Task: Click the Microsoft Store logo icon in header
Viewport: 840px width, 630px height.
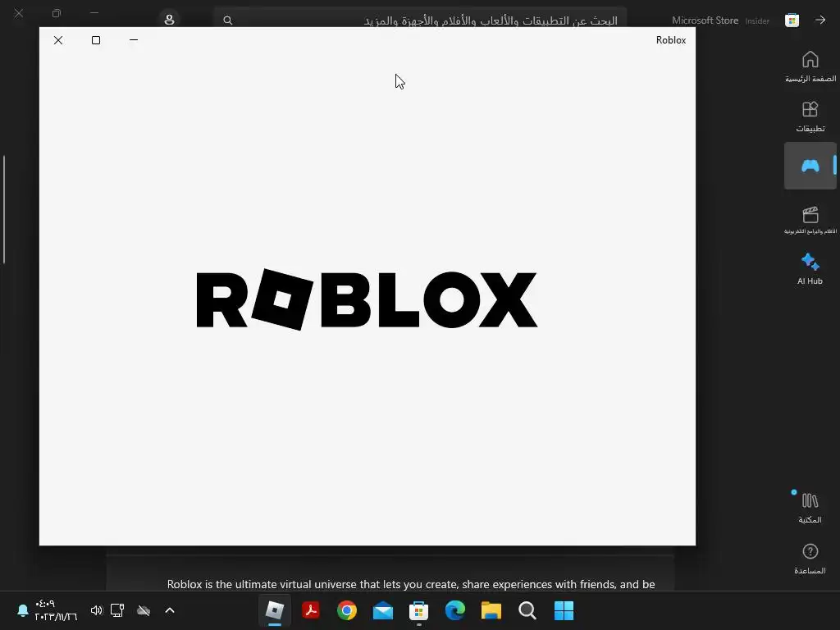Action: click(x=792, y=21)
